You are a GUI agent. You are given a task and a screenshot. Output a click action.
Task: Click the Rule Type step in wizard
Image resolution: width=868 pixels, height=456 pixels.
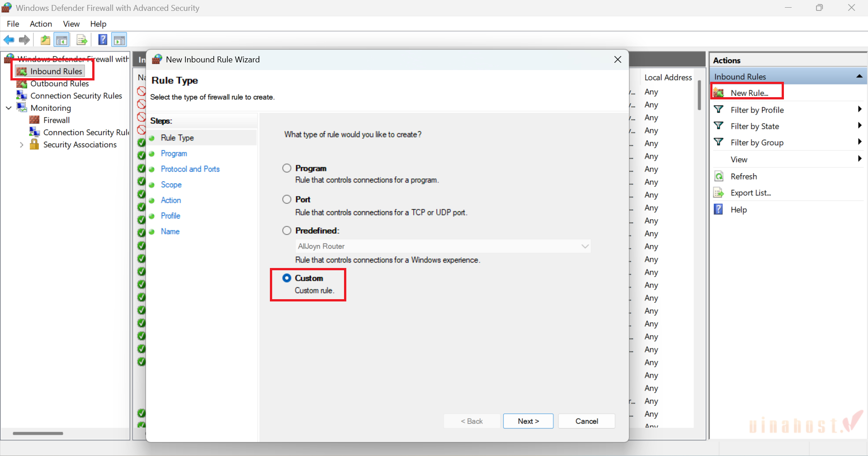[177, 138]
